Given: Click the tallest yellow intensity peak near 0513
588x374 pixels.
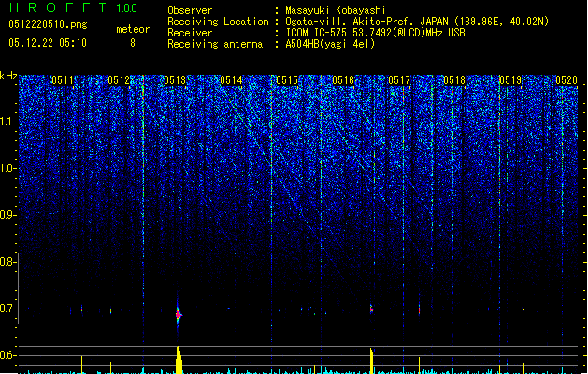Looking at the screenshot, I should pyautogui.click(x=179, y=359).
